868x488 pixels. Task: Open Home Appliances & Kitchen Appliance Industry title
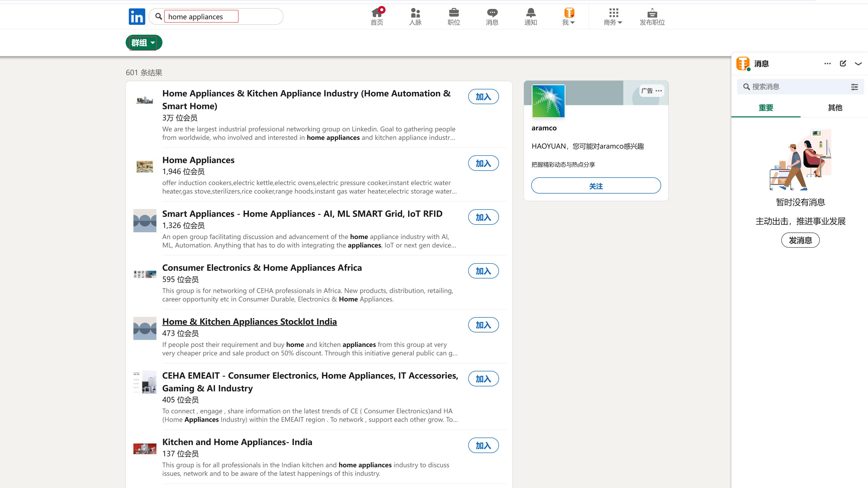coord(306,100)
